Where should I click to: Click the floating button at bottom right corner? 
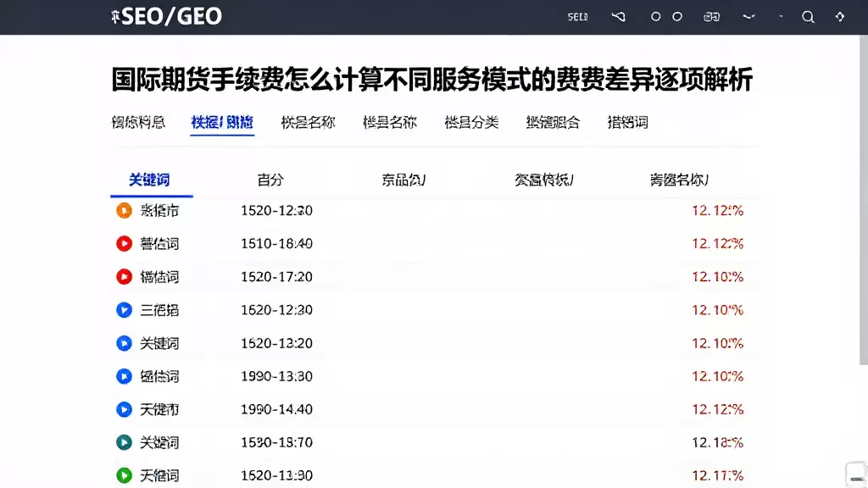(x=856, y=474)
